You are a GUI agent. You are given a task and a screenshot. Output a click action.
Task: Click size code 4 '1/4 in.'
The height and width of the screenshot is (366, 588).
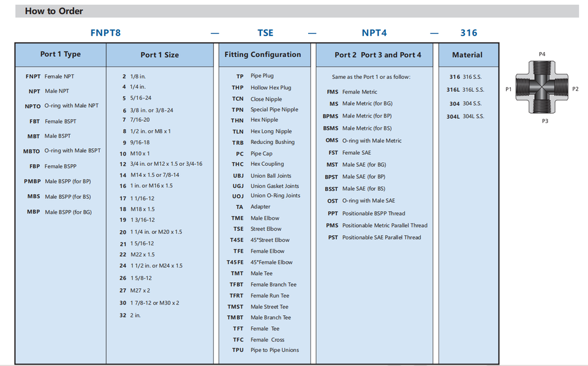[134, 87]
